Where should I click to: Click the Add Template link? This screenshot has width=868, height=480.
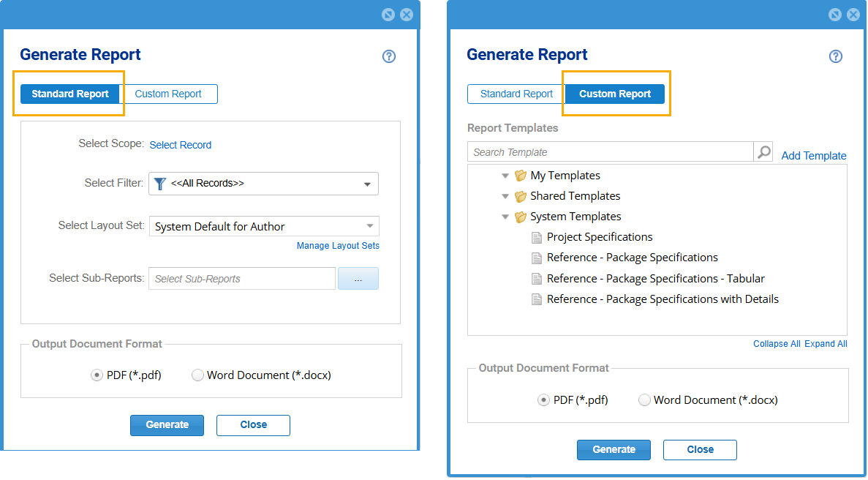[x=813, y=156]
